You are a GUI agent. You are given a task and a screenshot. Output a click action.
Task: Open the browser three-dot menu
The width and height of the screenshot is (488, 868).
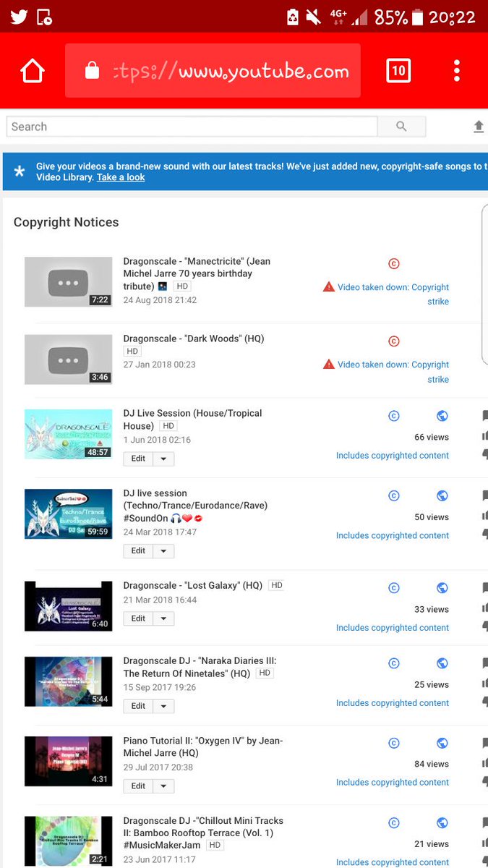[x=457, y=70]
